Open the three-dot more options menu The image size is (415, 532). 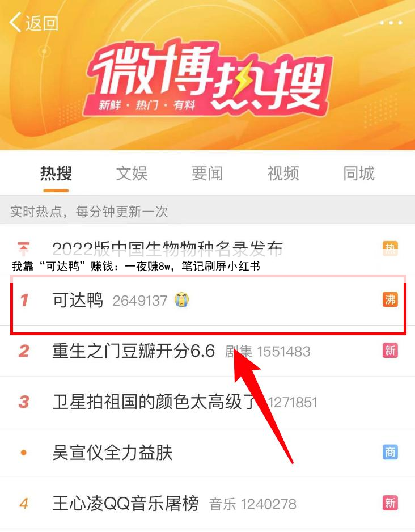pyautogui.click(x=391, y=23)
